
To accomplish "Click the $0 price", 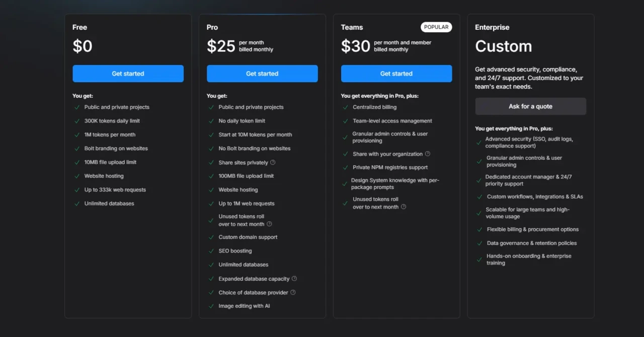I will 83,46.
